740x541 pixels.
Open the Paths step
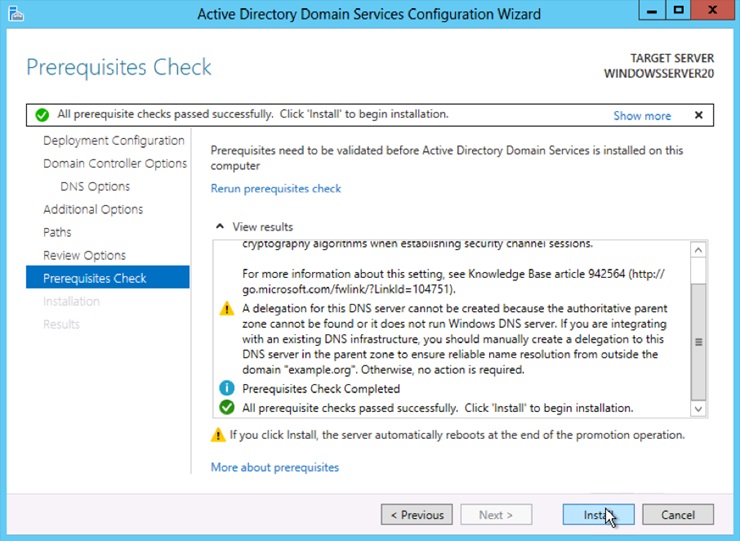[57, 232]
